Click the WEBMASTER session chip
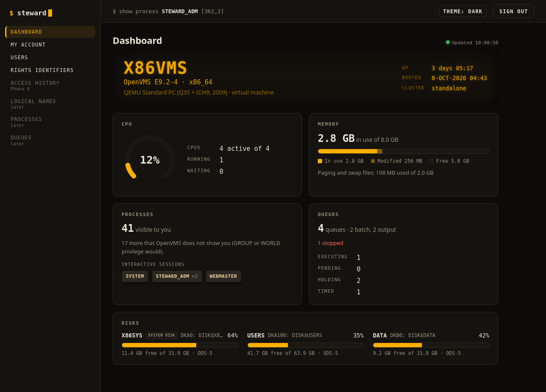Image resolution: width=546 pixels, height=392 pixels. click(x=223, y=276)
